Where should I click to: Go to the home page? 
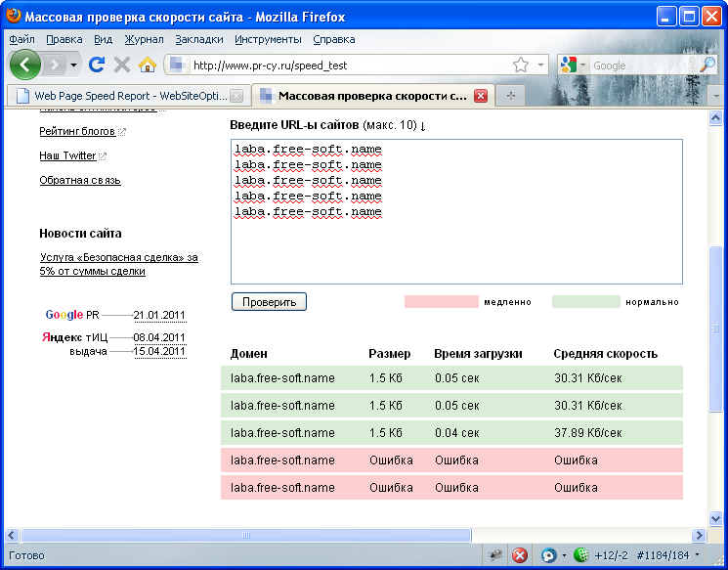[x=148, y=65]
